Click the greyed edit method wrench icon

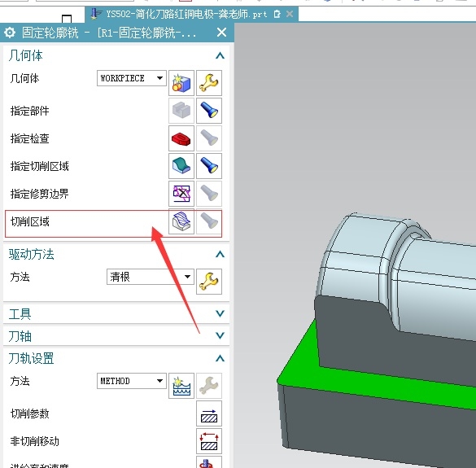pos(209,386)
